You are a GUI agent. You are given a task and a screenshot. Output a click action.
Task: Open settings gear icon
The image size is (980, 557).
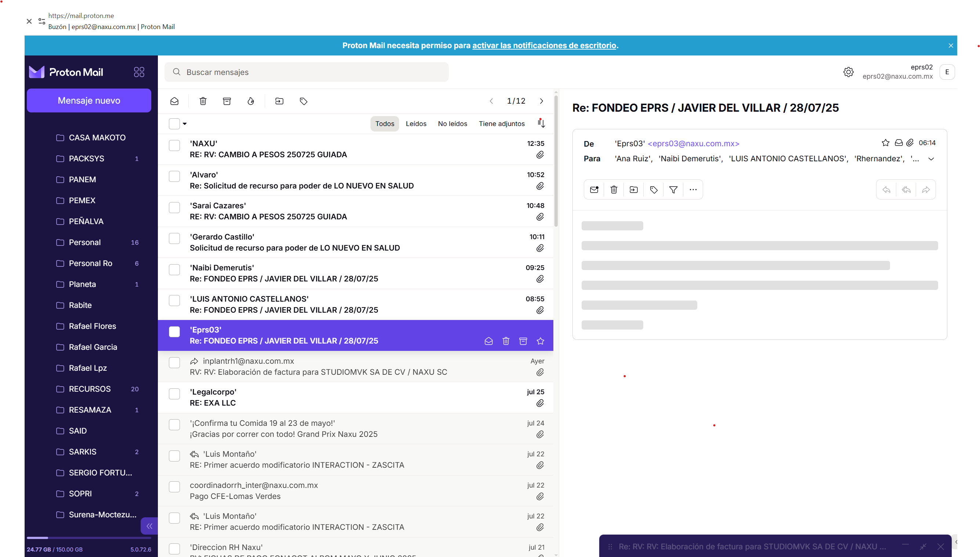tap(848, 72)
